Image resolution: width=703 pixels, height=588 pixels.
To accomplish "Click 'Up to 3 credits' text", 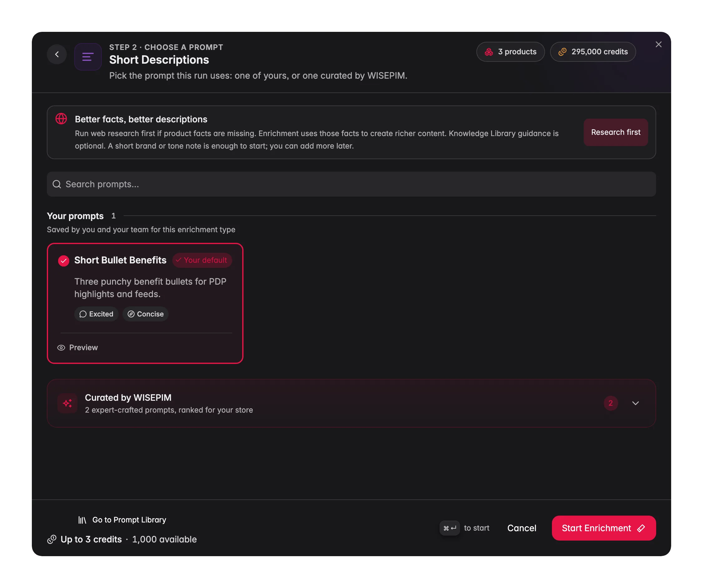I will click(91, 539).
